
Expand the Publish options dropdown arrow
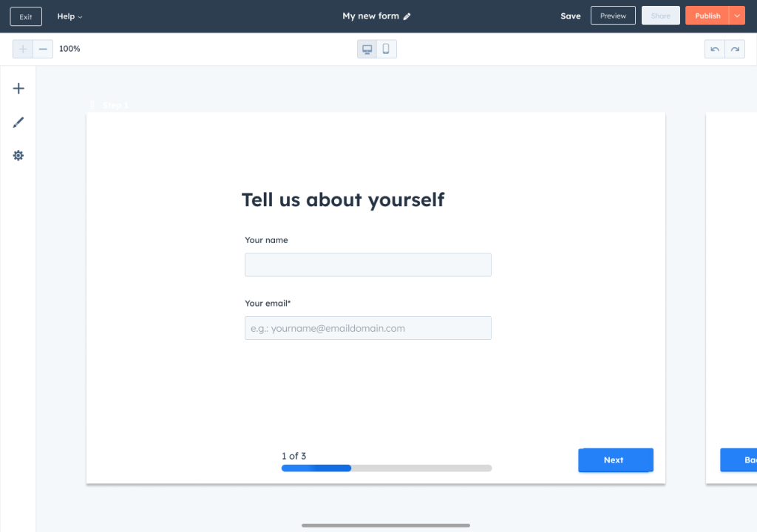point(737,16)
